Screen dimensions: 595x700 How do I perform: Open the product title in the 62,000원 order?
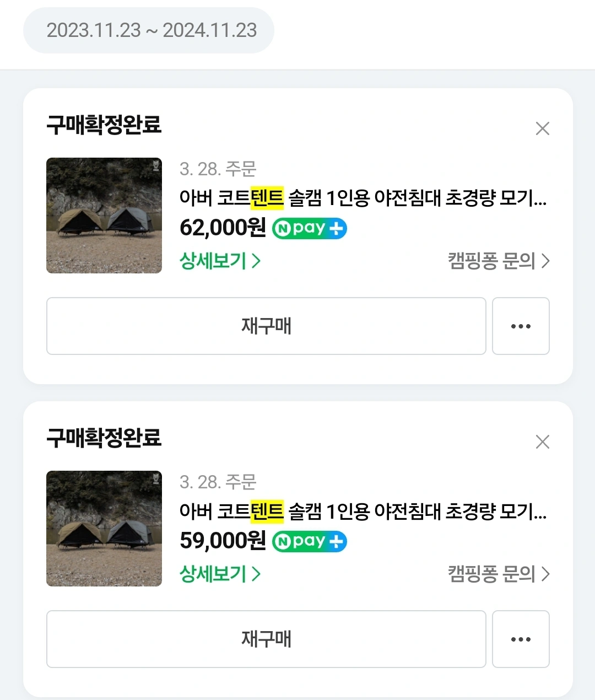tap(363, 198)
